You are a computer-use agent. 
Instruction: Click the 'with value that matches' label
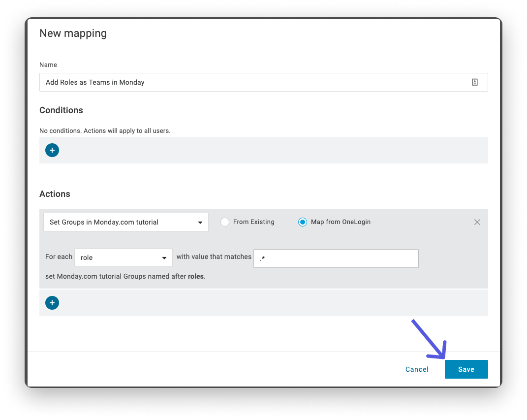pyautogui.click(x=214, y=257)
